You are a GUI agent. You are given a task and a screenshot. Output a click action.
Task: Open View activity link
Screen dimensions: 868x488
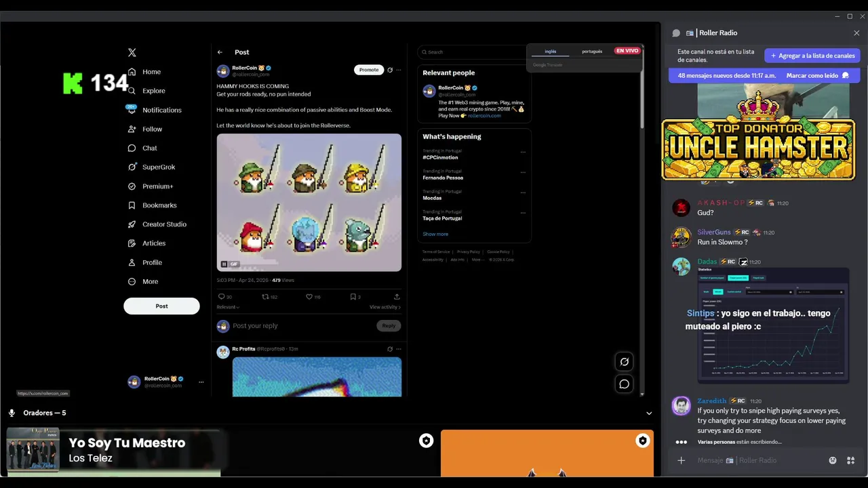pos(385,307)
